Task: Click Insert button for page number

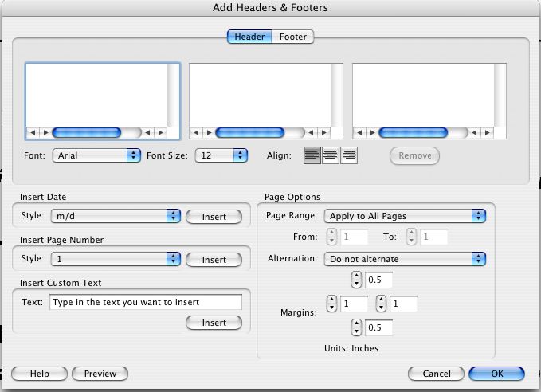Action: (x=214, y=260)
